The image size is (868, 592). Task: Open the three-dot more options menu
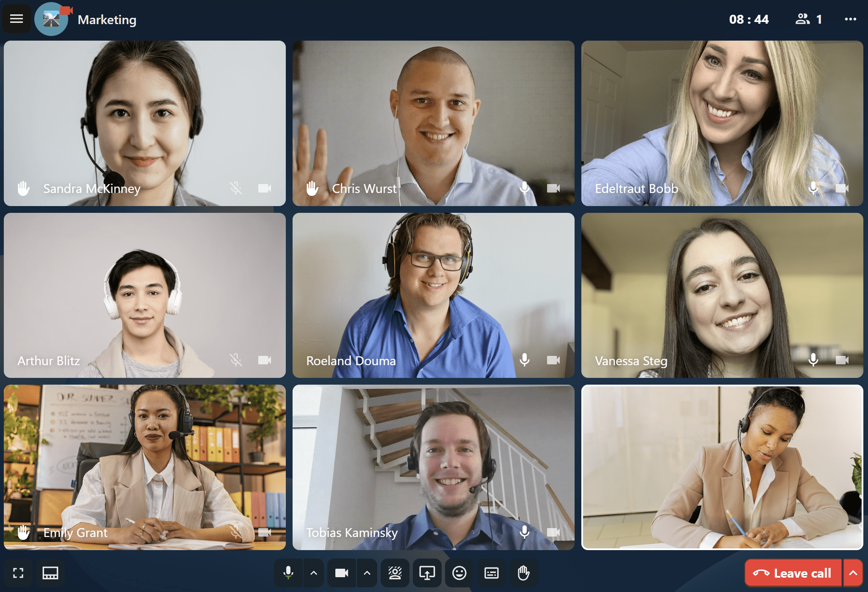click(x=850, y=19)
